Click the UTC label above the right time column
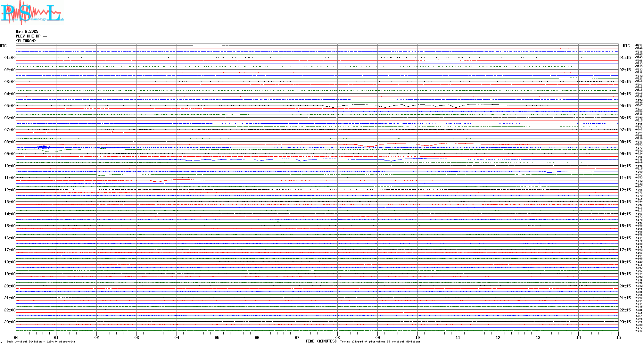Image resolution: width=644 pixels, height=346 pixels. 626,46
